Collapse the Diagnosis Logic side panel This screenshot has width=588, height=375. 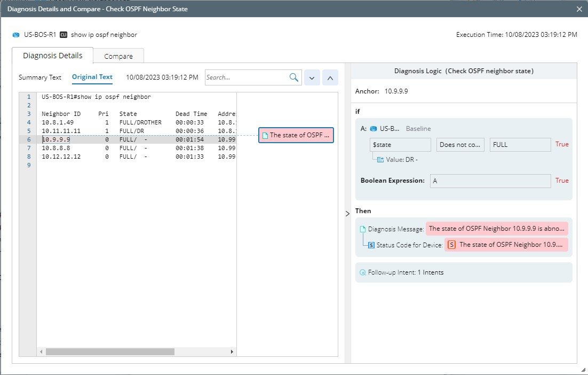(348, 214)
